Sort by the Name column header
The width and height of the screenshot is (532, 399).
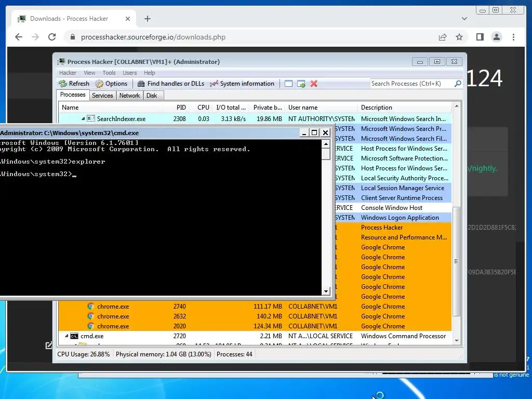111,108
